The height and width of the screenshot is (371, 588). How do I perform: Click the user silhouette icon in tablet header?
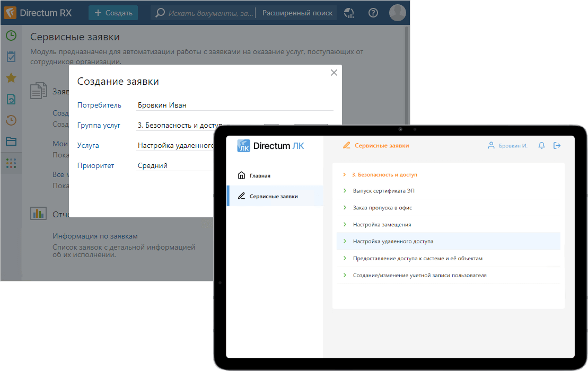491,145
